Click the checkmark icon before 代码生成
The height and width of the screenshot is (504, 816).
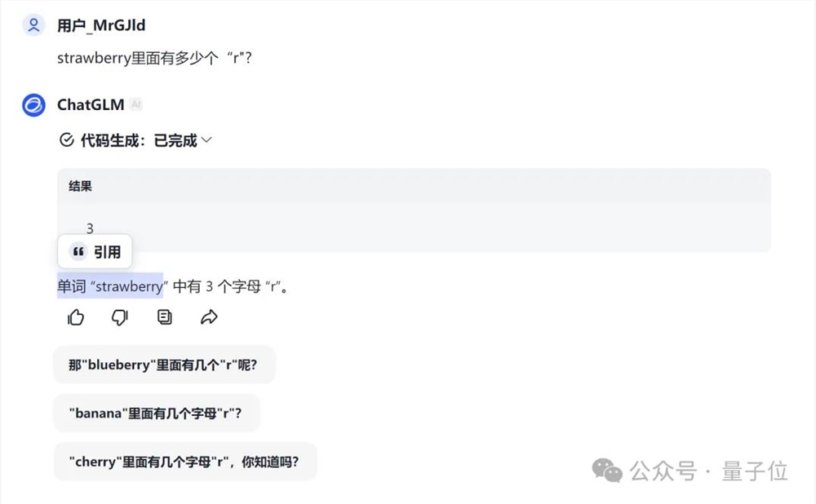(66, 139)
